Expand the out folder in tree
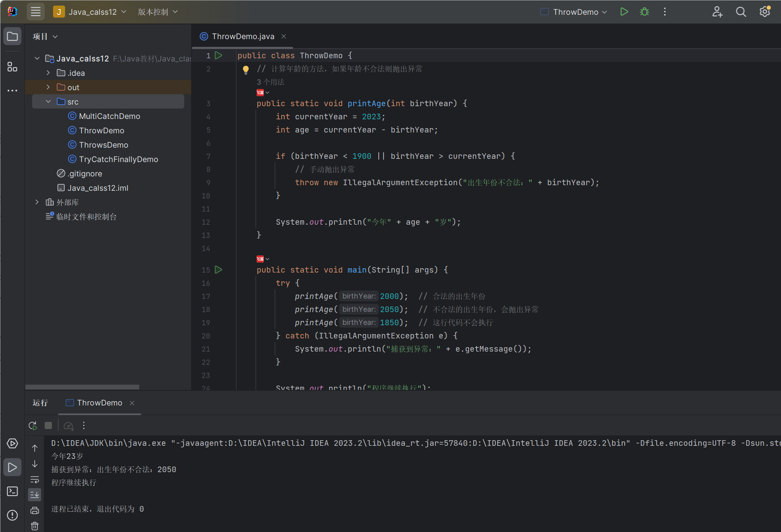Viewport: 781px width, 532px height. coord(48,87)
